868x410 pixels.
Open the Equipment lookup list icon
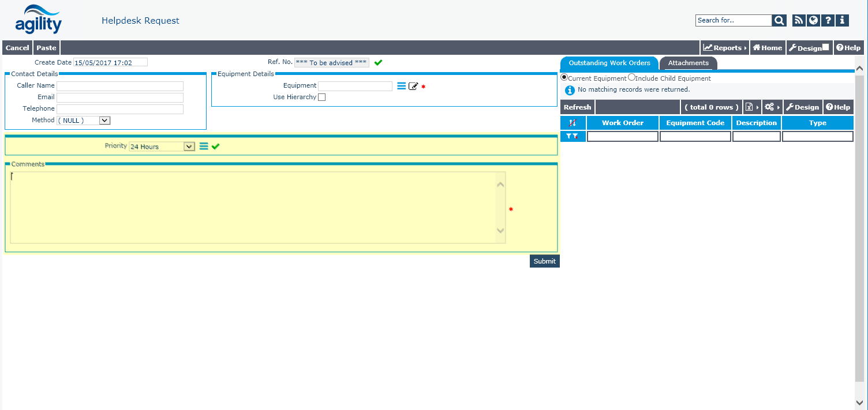click(x=401, y=86)
